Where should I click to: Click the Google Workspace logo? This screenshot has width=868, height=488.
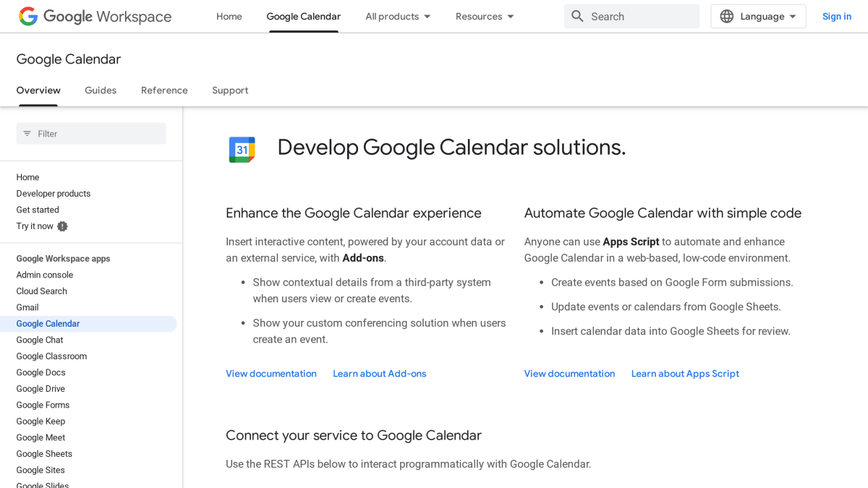click(95, 16)
